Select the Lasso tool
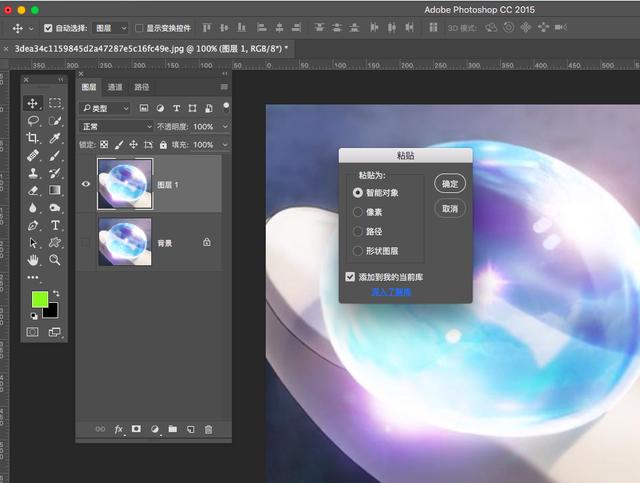This screenshot has height=483, width=640. [x=33, y=120]
